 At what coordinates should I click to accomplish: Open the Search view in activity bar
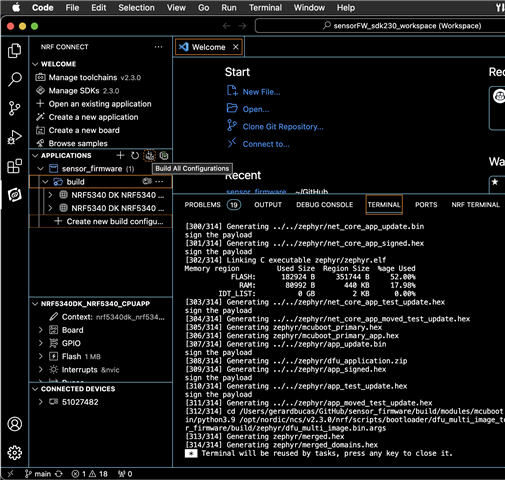(15, 79)
